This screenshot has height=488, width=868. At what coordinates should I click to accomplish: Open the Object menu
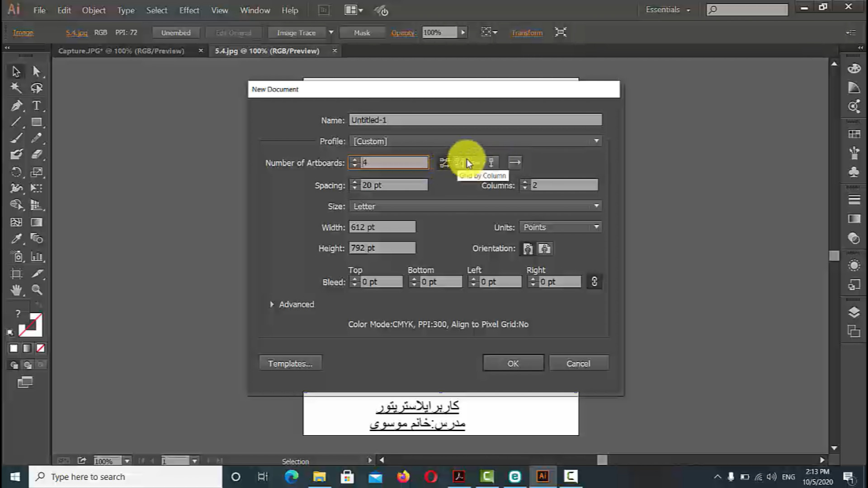(94, 10)
